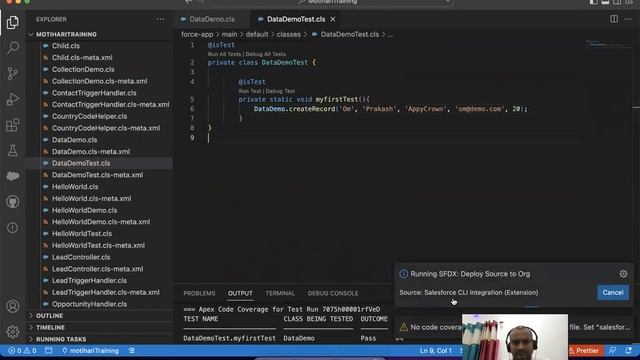Click the No code coverage warning notification

pos(513,327)
